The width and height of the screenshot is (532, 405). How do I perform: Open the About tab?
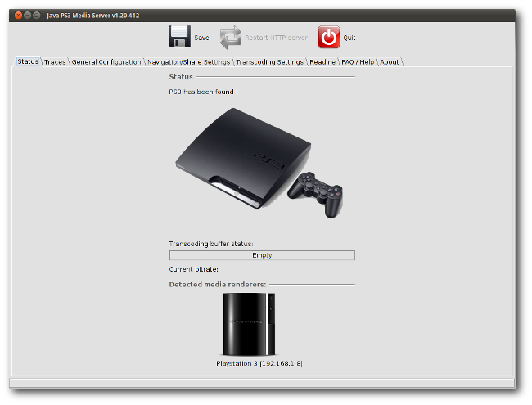389,62
